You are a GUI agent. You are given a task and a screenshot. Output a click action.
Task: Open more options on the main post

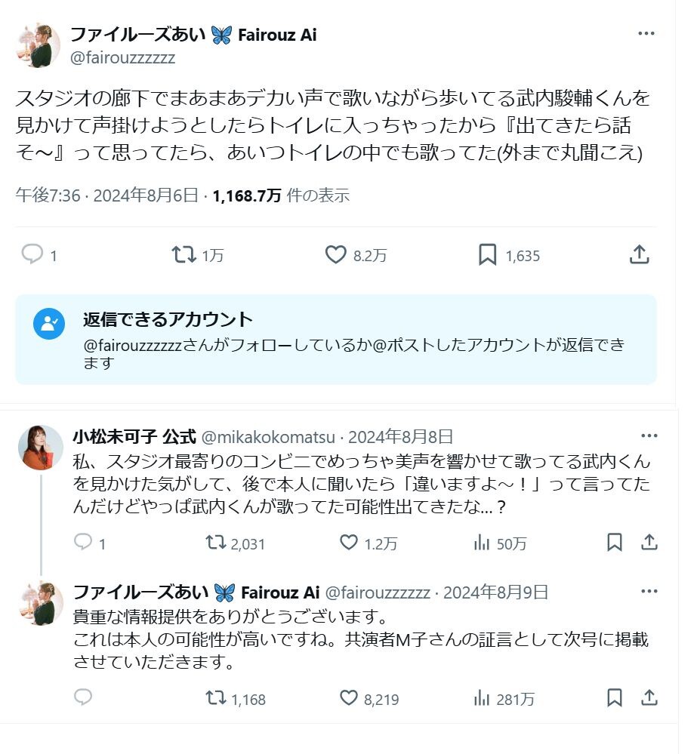pos(646,34)
